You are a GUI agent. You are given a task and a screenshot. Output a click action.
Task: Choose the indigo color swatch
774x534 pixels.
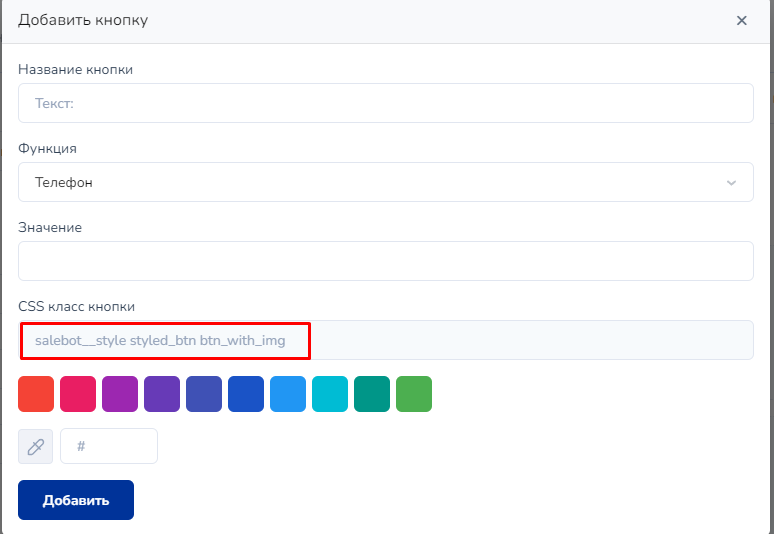tap(204, 394)
